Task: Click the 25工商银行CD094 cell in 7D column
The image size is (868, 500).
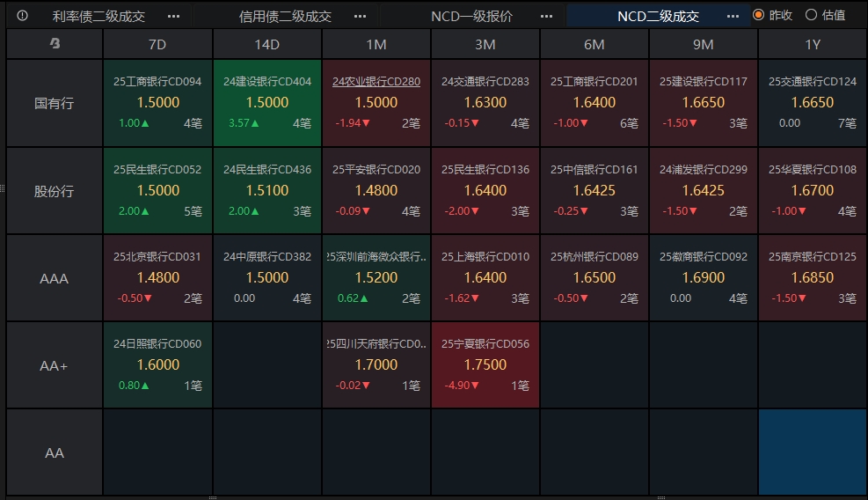Action: coord(157,102)
